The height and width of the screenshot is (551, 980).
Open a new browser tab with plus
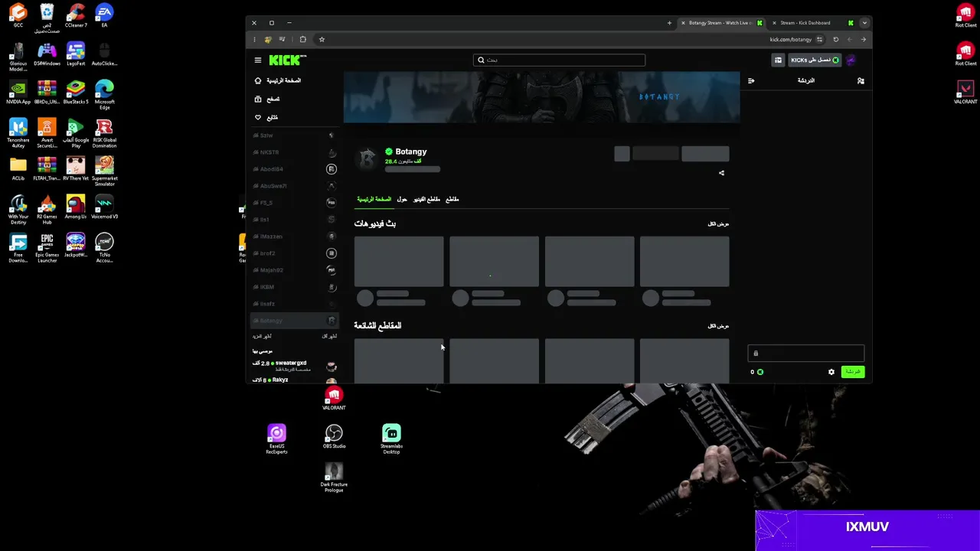pos(669,23)
